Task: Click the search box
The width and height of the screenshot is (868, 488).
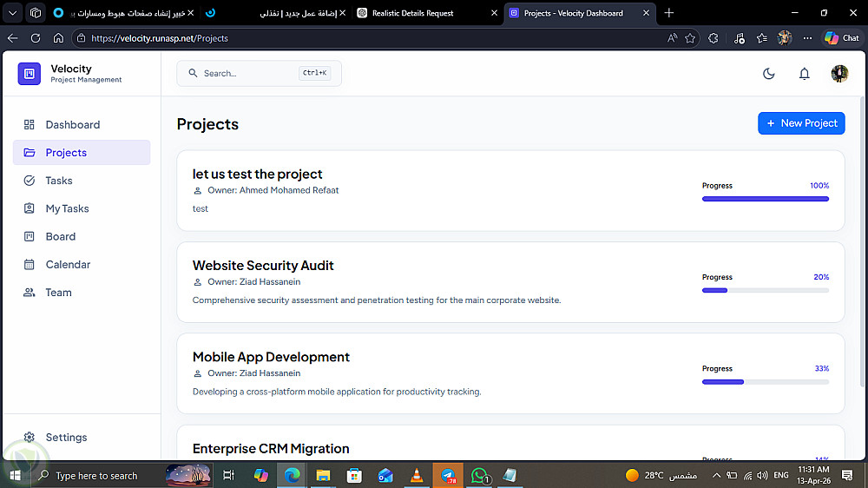Action: click(259, 73)
